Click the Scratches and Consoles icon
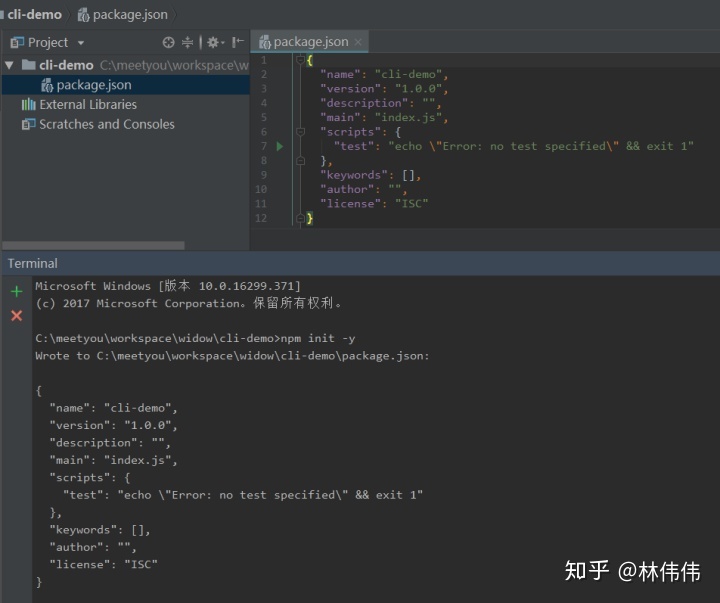Screen dimensions: 720x603 [x=28, y=124]
